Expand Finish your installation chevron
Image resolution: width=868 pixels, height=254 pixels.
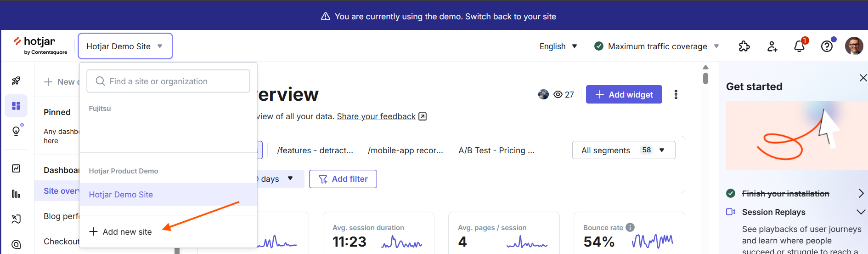pos(861,194)
